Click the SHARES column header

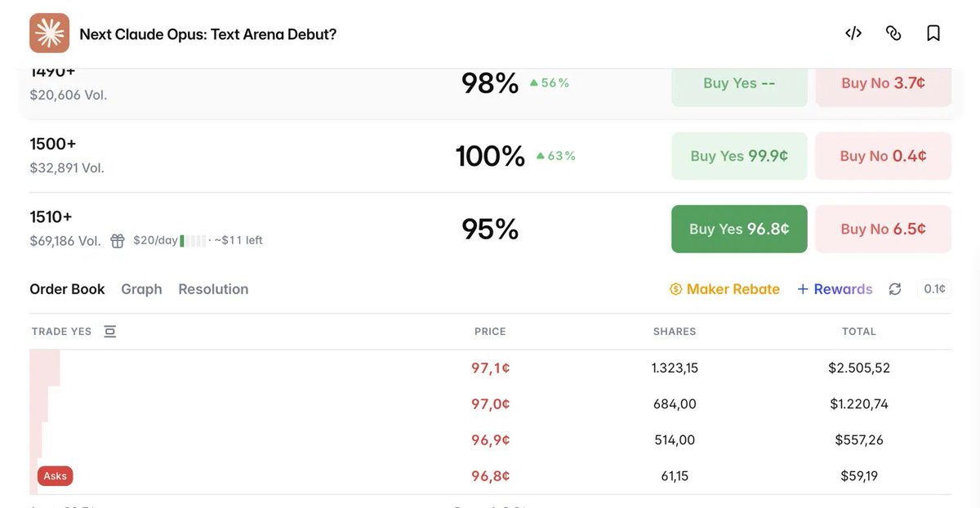(x=675, y=332)
